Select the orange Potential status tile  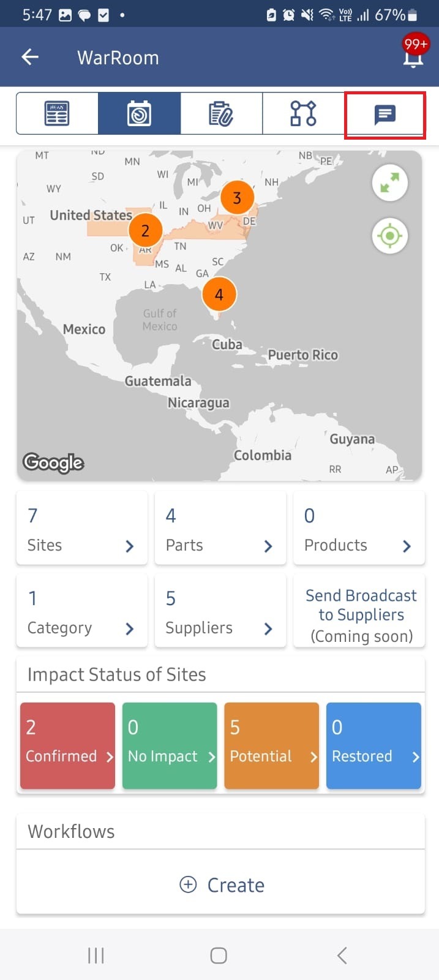(x=271, y=745)
